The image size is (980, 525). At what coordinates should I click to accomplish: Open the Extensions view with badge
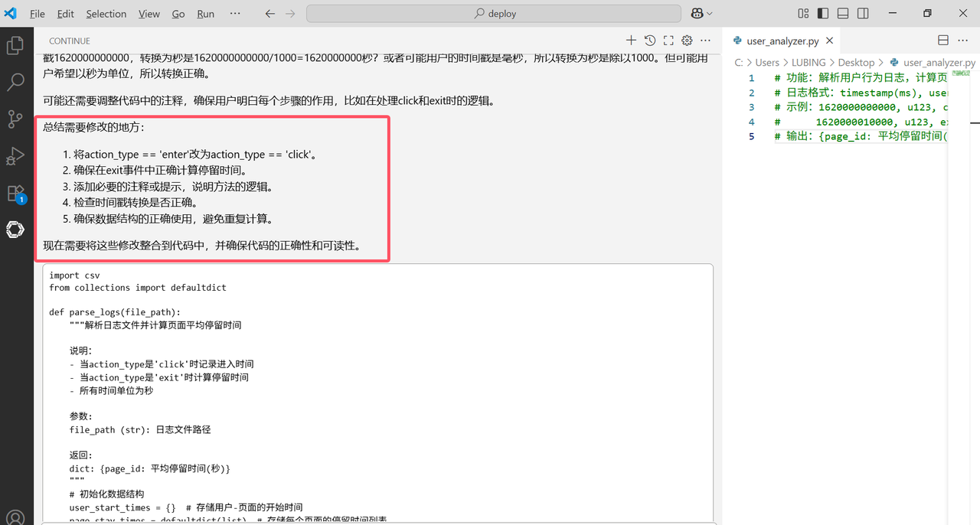pos(15,193)
